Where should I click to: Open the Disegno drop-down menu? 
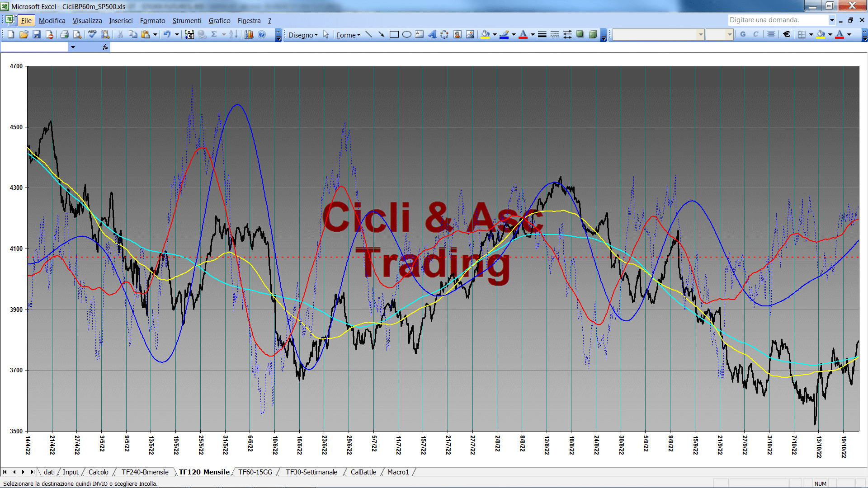[x=303, y=35]
